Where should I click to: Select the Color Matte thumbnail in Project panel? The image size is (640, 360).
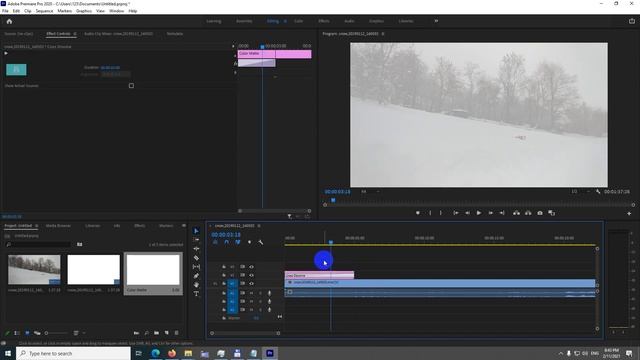click(x=153, y=270)
